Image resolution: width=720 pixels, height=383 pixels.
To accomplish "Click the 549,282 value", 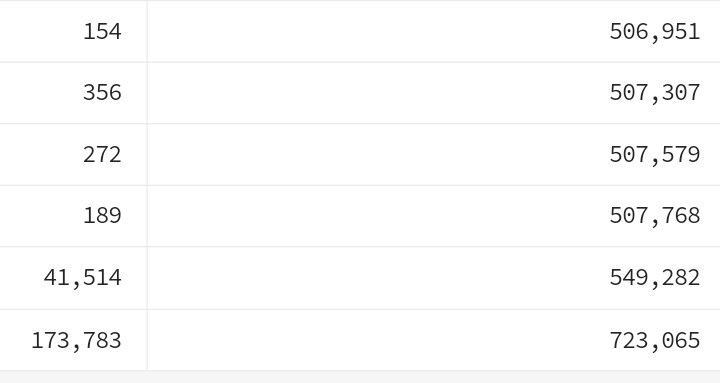I will [x=654, y=278].
